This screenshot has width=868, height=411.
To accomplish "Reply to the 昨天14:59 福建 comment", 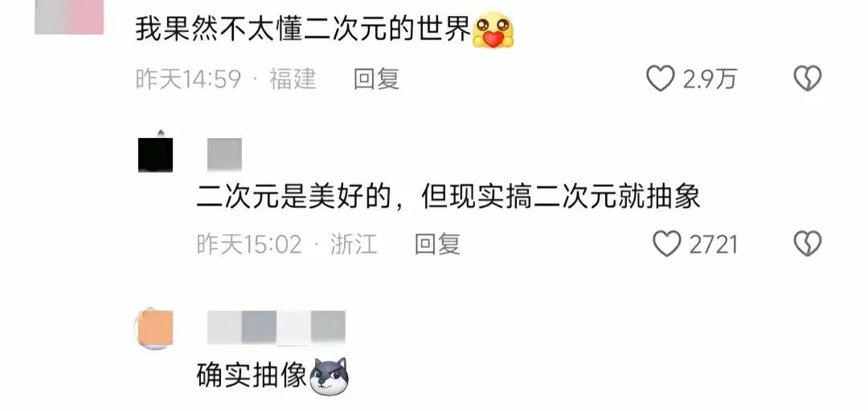I will coord(376,79).
